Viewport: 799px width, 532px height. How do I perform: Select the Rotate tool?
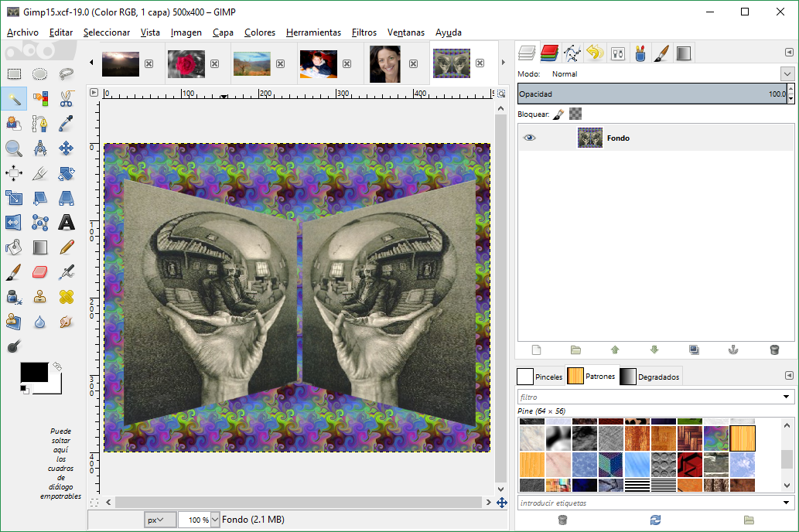click(67, 173)
